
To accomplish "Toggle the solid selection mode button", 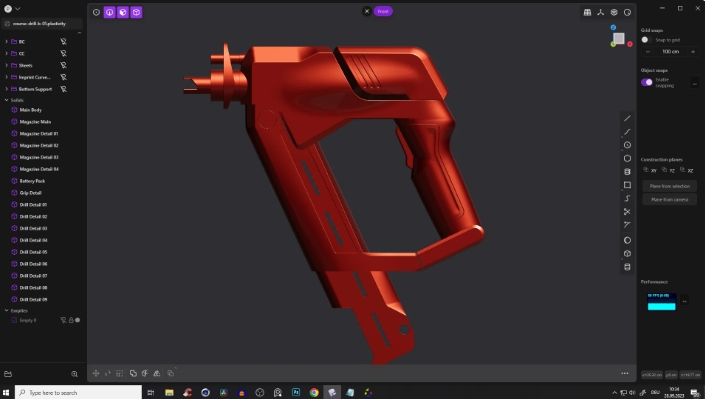I will 136,12.
